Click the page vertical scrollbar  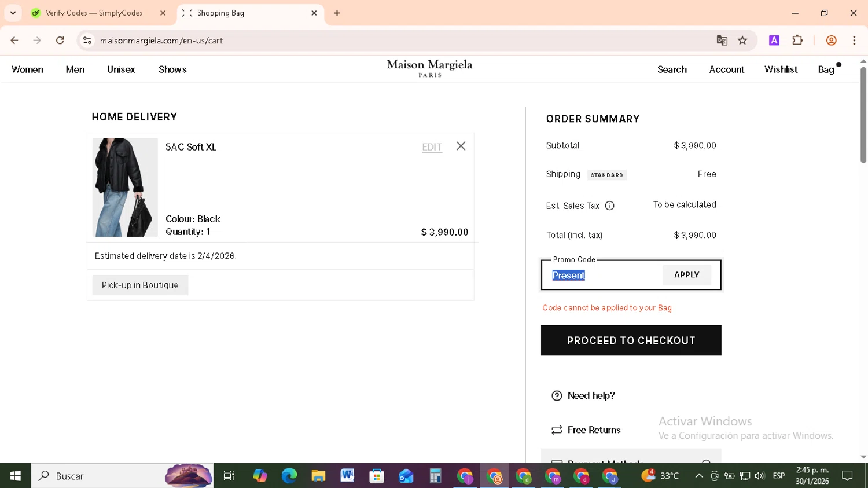point(863,116)
